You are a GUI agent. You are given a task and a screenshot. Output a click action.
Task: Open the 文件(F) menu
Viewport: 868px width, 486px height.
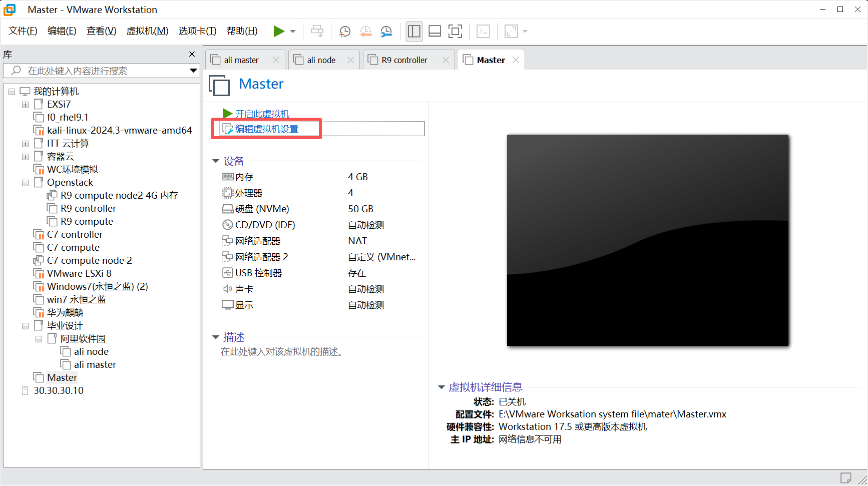(x=23, y=31)
